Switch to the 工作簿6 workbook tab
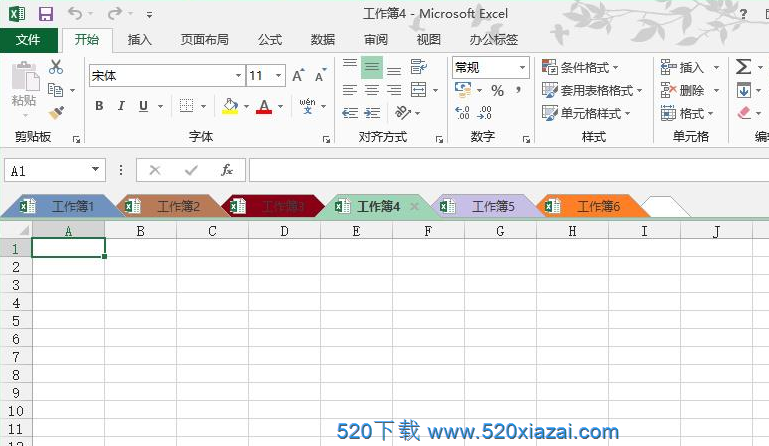Screen dimensions: 769x446 tap(590, 206)
